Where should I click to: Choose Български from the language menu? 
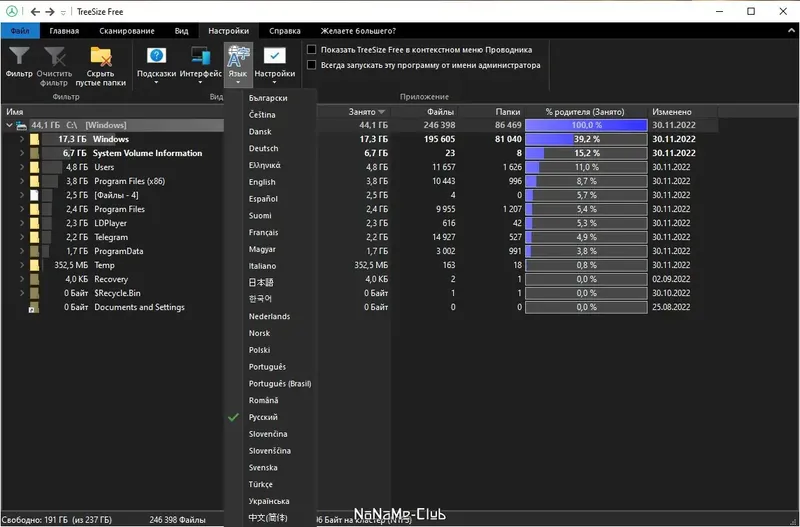270,98
